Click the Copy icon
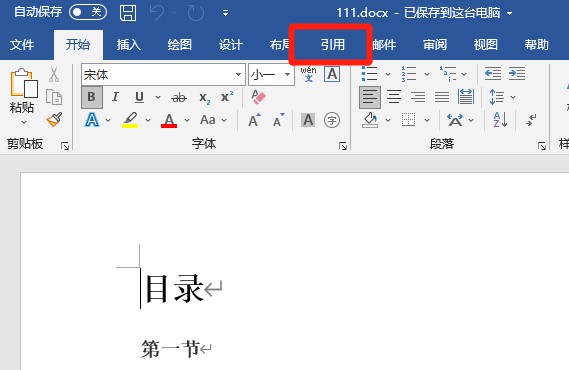 (54, 97)
